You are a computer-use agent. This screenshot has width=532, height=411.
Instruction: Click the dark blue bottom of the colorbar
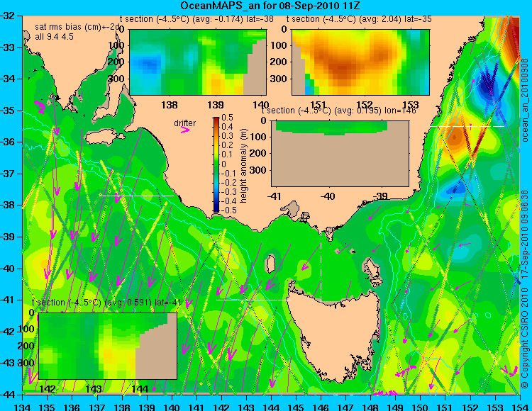pos(216,209)
